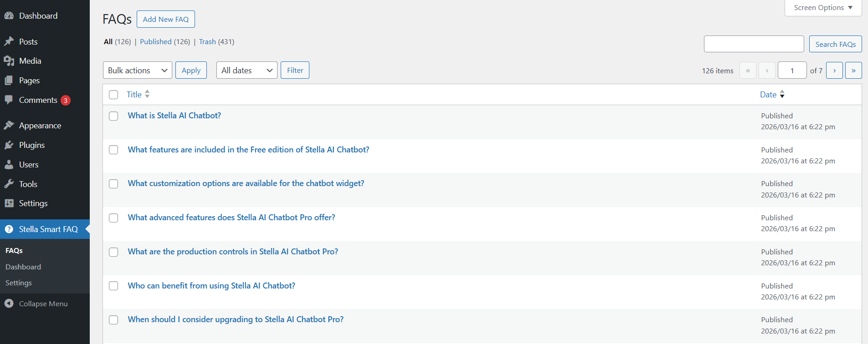Check the 'Free edition' features FAQ row
Viewport: 868px width, 344px height.
pyautogui.click(x=113, y=150)
